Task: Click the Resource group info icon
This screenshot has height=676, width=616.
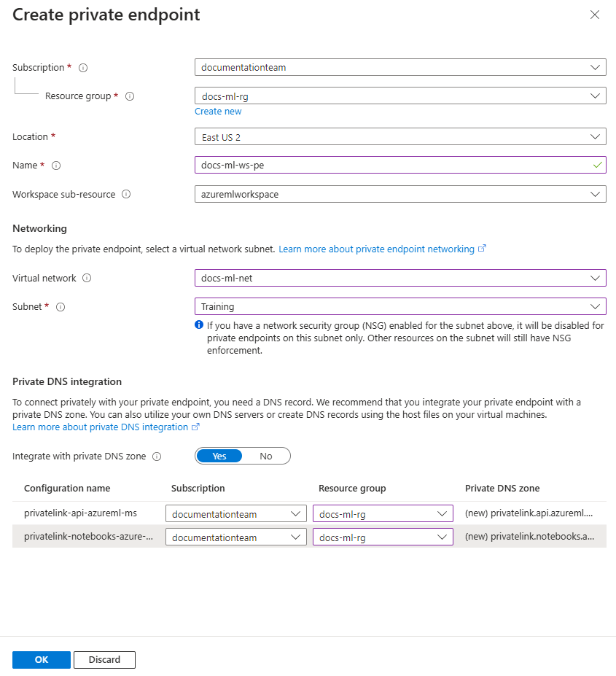Action: [x=130, y=96]
